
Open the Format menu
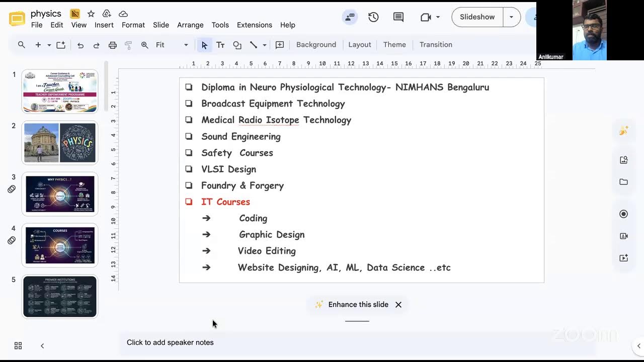[x=133, y=25]
